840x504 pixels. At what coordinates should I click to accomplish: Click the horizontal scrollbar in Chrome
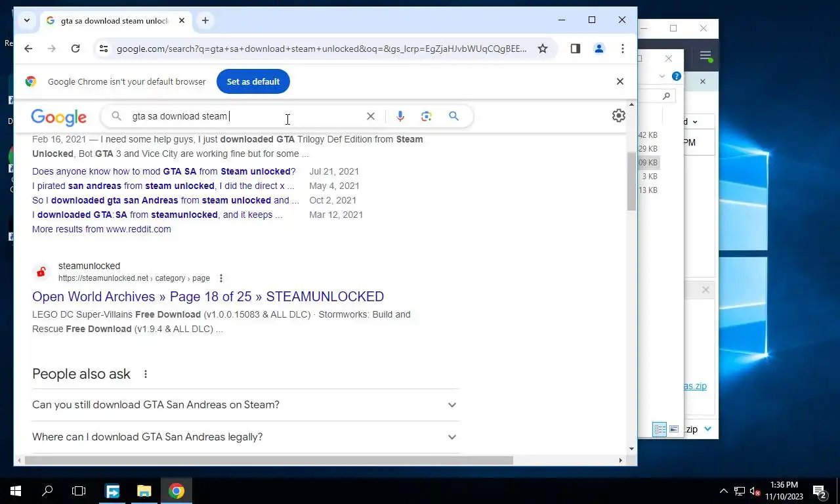pyautogui.click(x=268, y=460)
